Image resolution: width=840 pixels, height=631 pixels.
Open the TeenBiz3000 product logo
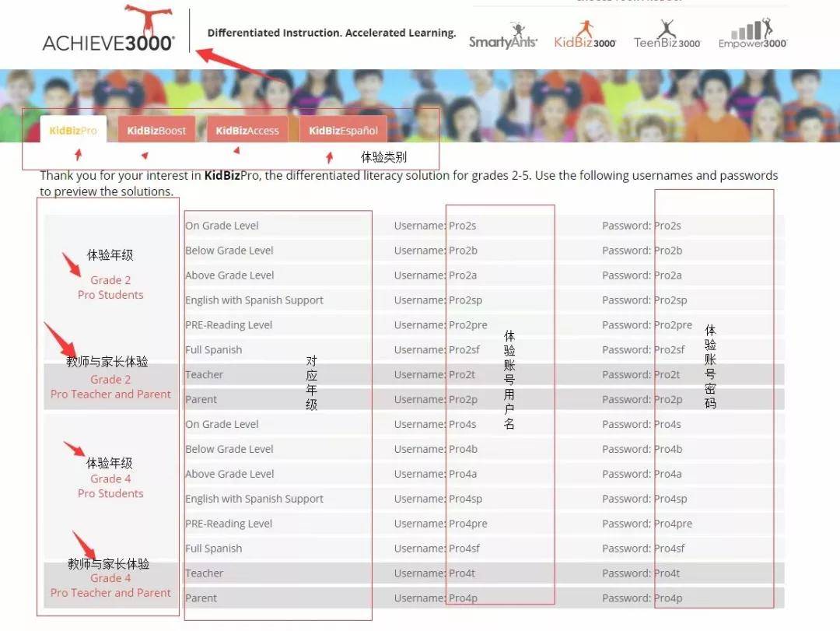pyautogui.click(x=667, y=35)
